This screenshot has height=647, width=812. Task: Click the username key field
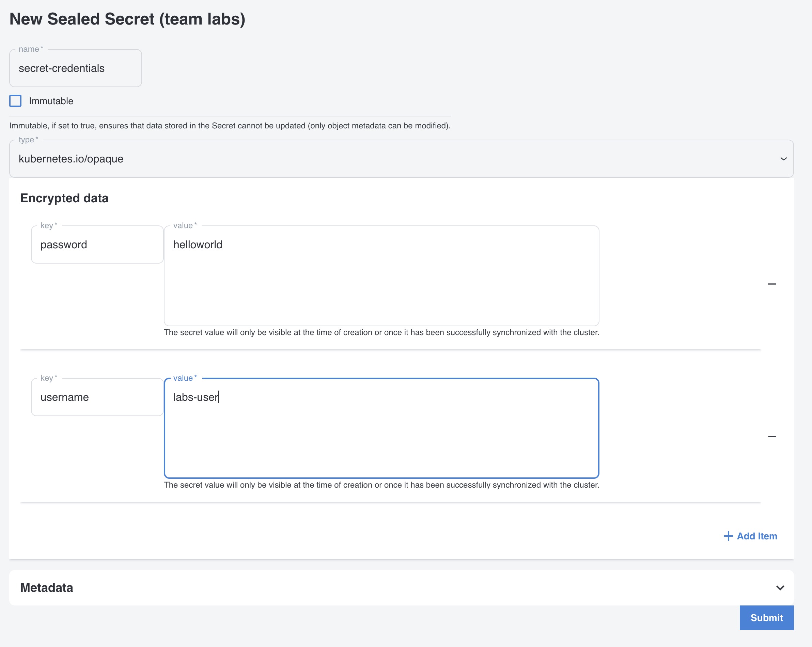point(97,397)
